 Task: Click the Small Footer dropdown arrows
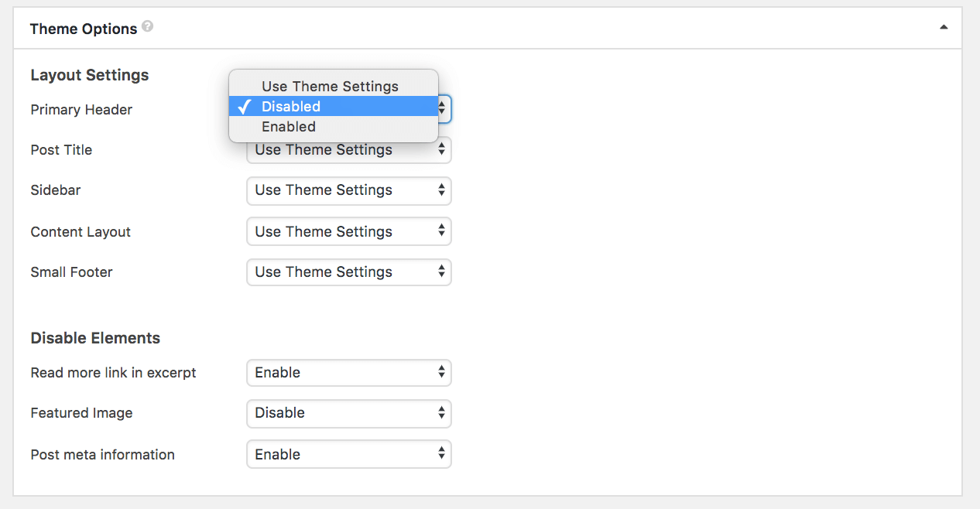(x=441, y=272)
